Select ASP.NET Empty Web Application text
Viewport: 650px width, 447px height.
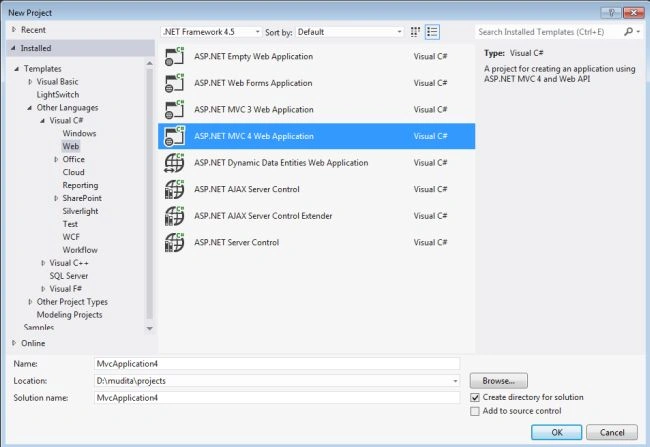tap(253, 56)
